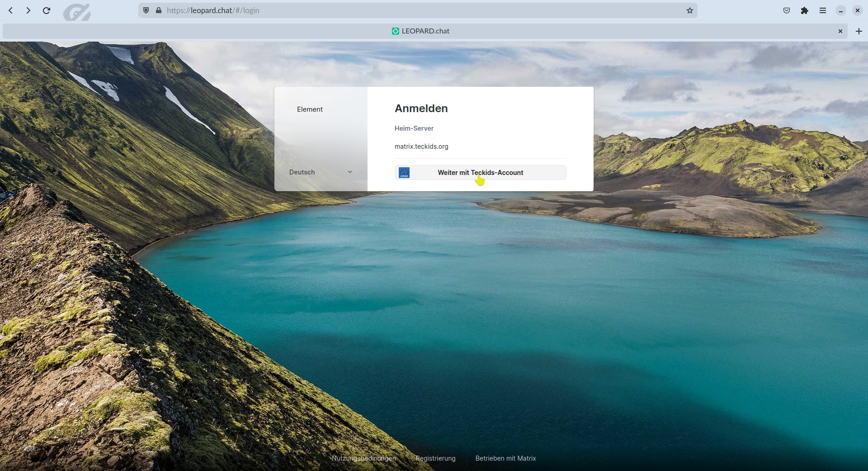Open the Pocket save icon

click(787, 10)
